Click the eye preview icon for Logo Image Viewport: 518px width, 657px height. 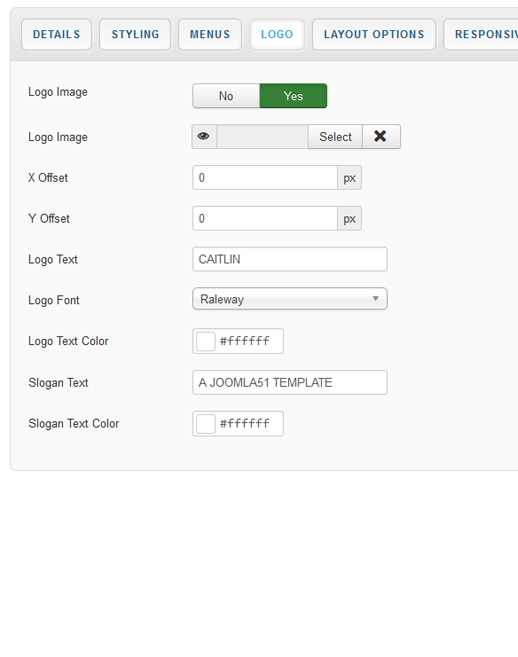pyautogui.click(x=204, y=137)
